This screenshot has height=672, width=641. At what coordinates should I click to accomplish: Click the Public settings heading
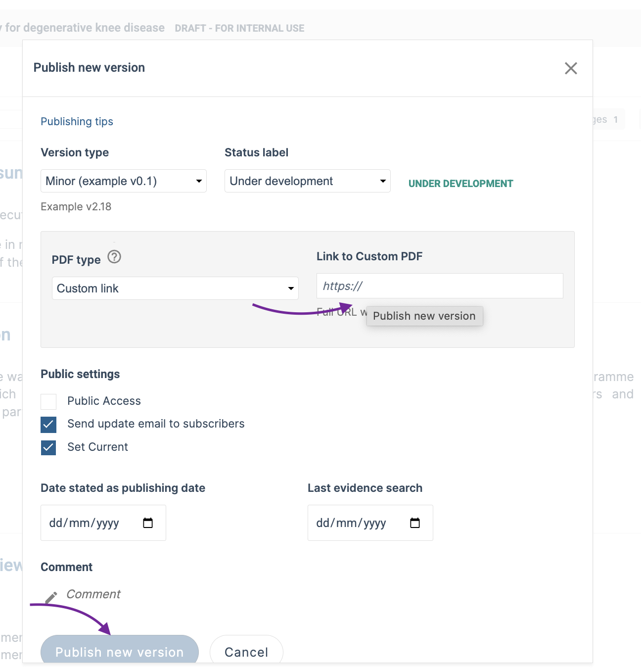[80, 374]
